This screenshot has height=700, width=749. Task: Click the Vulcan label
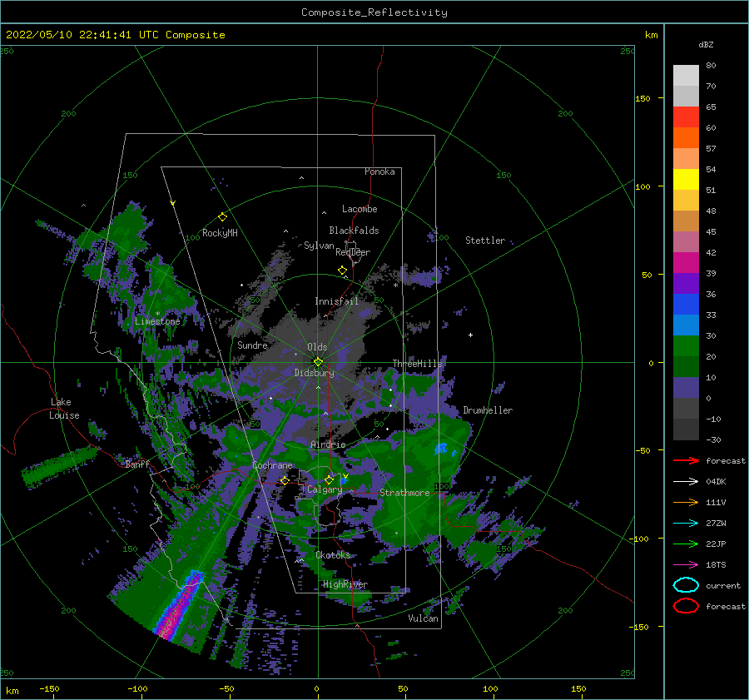[424, 618]
